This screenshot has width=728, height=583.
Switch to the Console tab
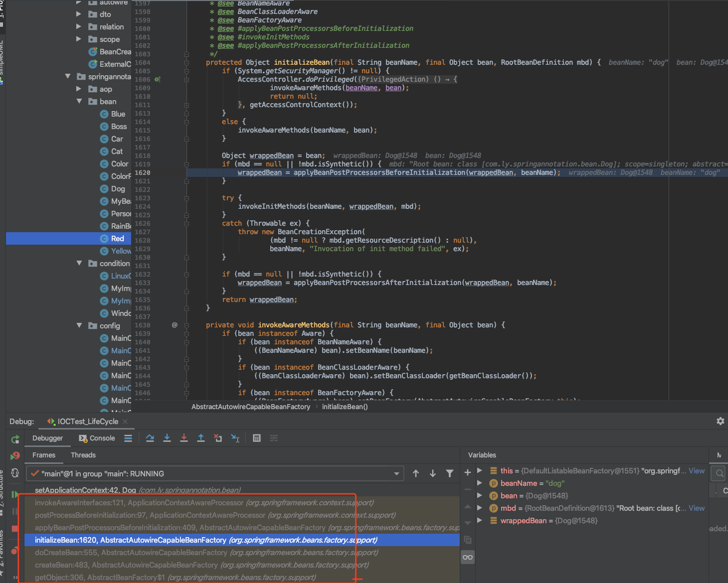[97, 438]
